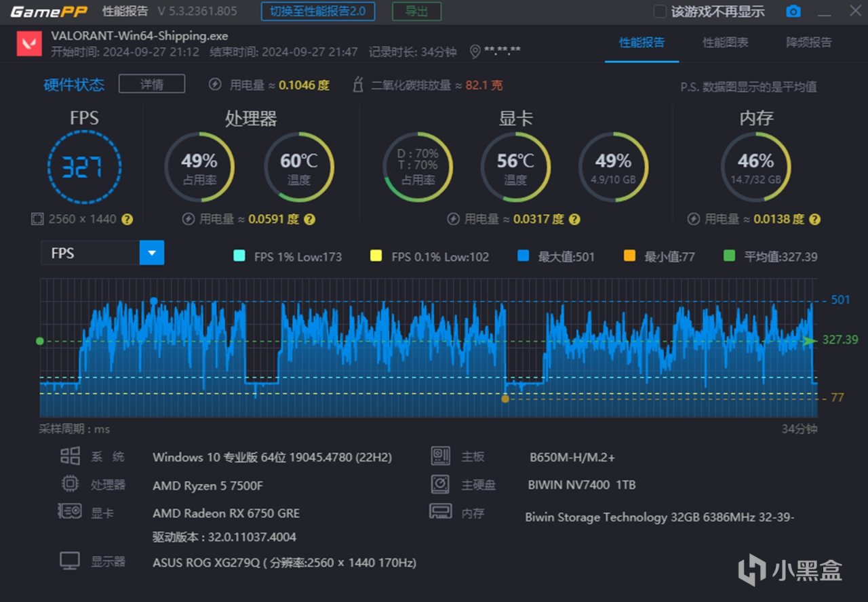This screenshot has height=602, width=868.
Task: Open the help icon next to 0.0591 度
Action: tap(309, 219)
